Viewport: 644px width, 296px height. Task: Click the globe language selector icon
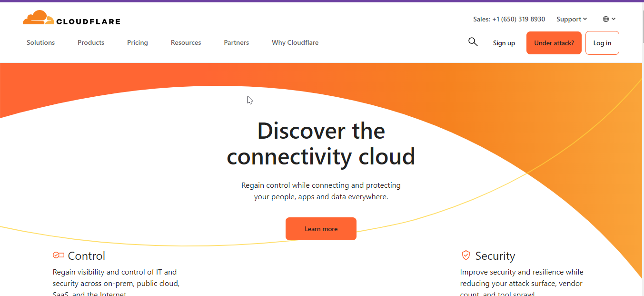point(605,19)
